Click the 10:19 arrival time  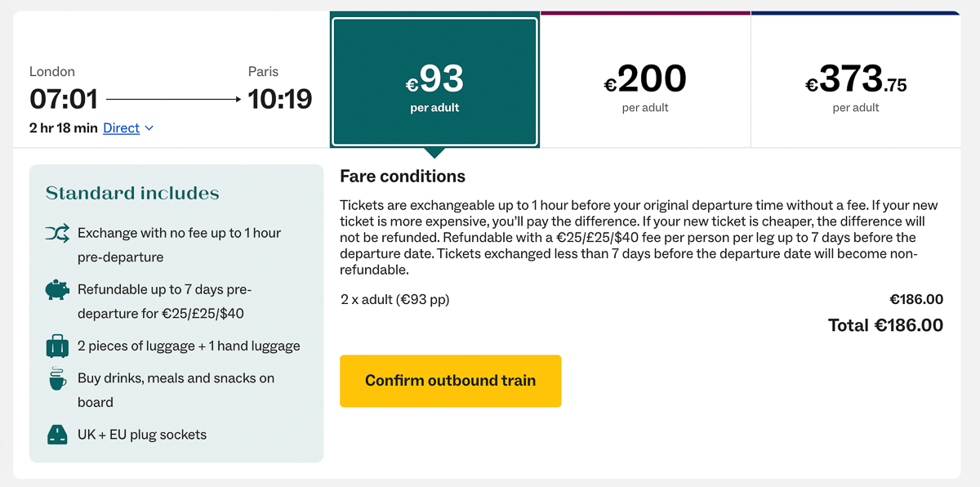(x=280, y=100)
